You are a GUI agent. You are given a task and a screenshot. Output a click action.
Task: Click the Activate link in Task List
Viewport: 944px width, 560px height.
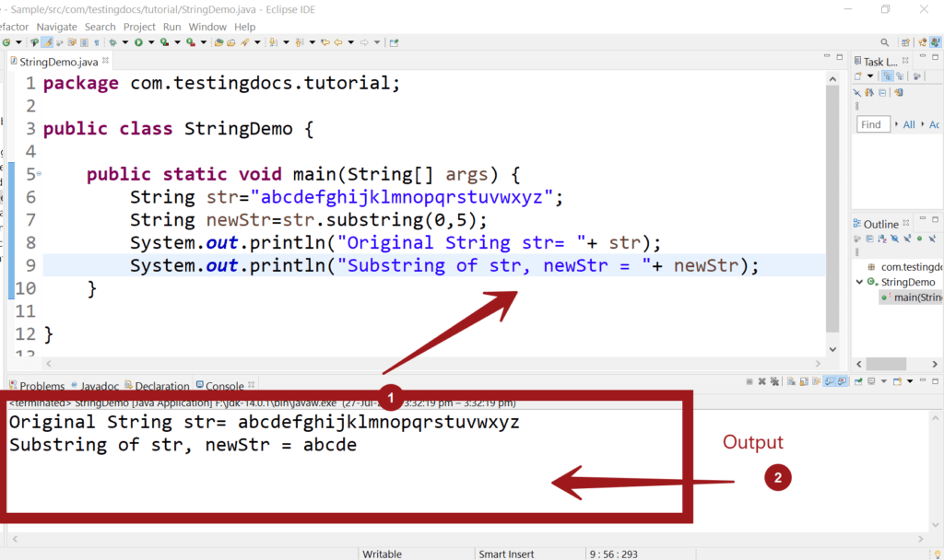coord(937,123)
